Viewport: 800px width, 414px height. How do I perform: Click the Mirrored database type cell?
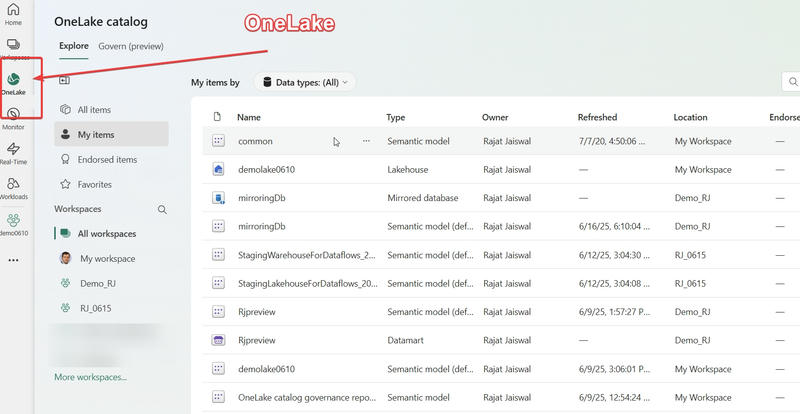point(423,198)
